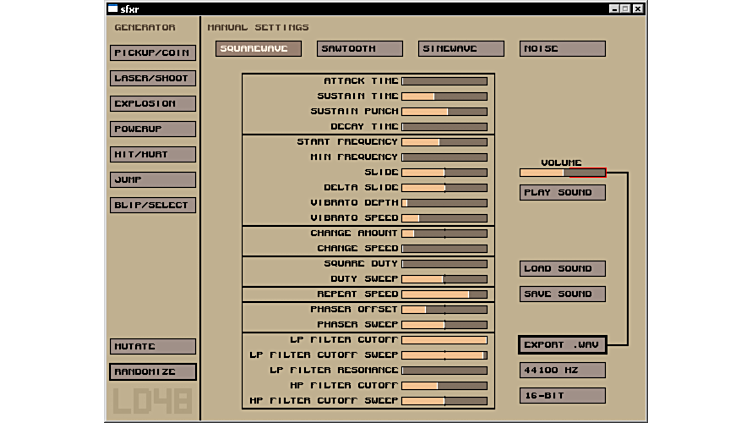This screenshot has height=423, width=752.
Task: Generate a Pickup/Coin sound
Action: (153, 52)
